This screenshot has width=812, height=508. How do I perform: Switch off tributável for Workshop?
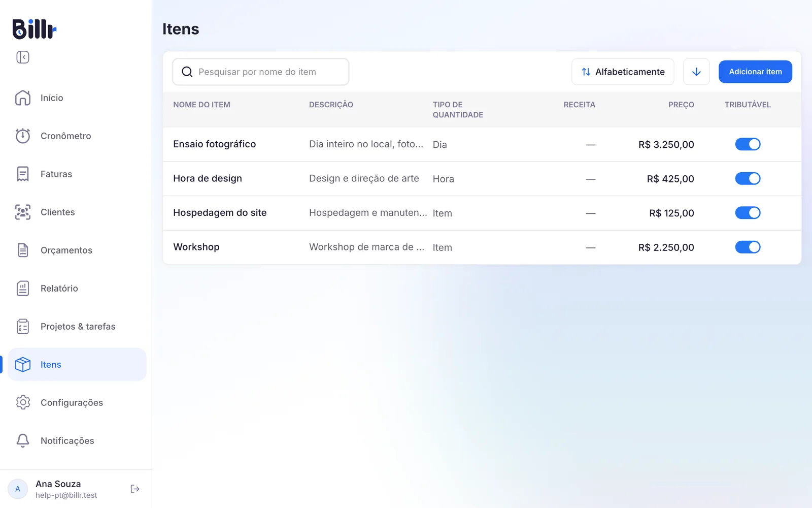coord(748,247)
